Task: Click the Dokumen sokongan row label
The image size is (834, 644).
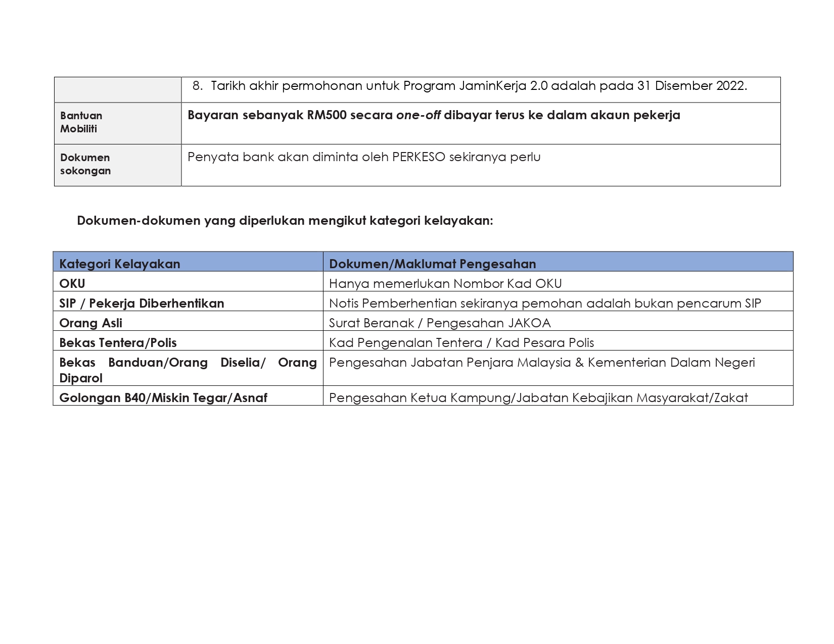Action: pos(85,164)
